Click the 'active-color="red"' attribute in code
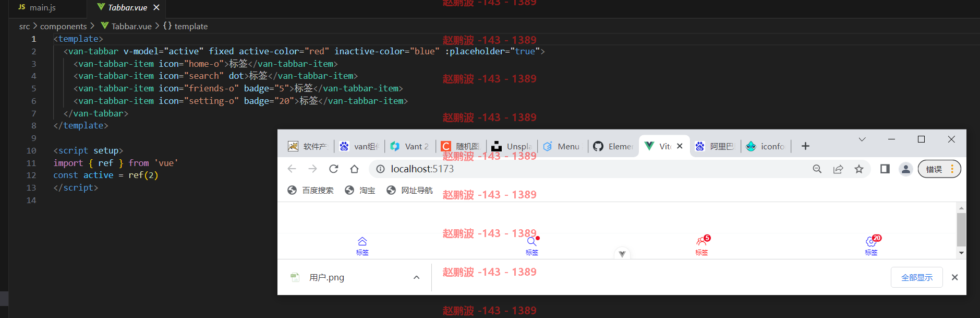This screenshot has height=318, width=980. pos(284,51)
